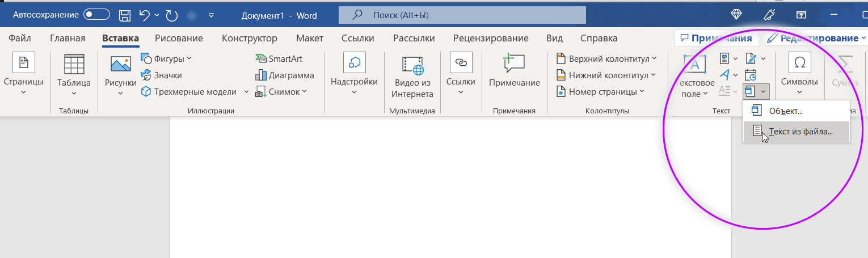
Task: Click the Redo circular arrow icon
Action: (x=172, y=15)
